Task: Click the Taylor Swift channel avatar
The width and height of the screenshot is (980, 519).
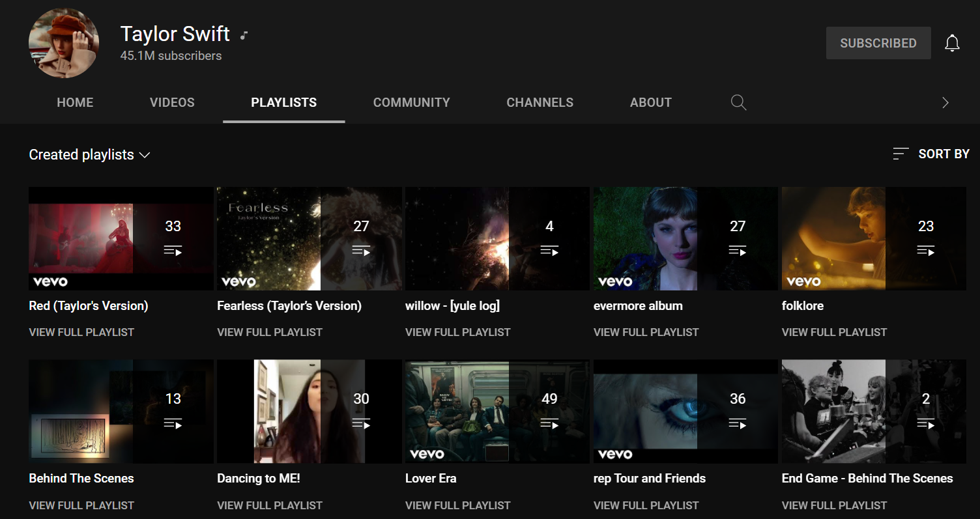Action: point(64,43)
